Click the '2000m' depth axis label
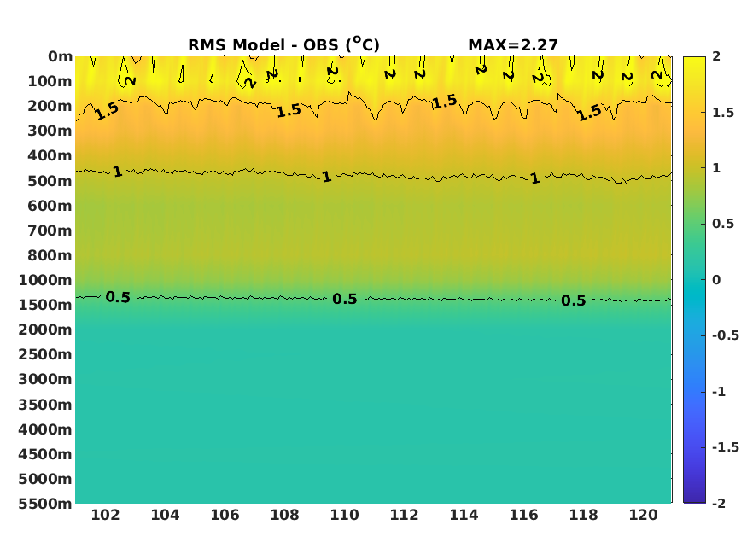Viewport: 747px width, 560px height. tap(45, 330)
